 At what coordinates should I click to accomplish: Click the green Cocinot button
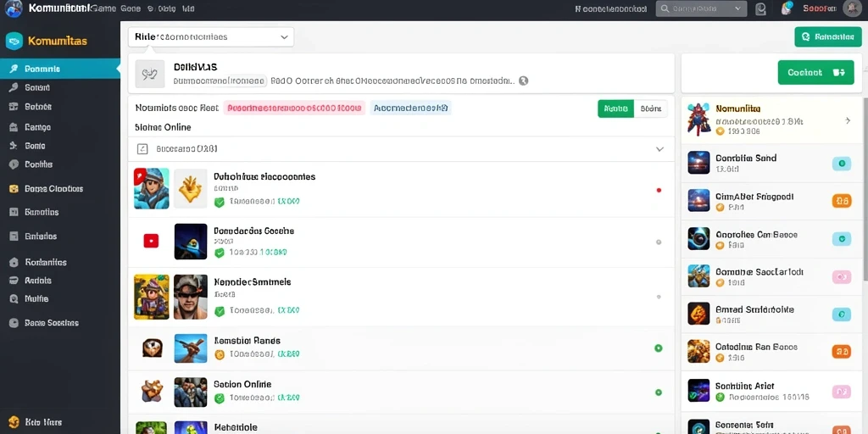tap(816, 73)
